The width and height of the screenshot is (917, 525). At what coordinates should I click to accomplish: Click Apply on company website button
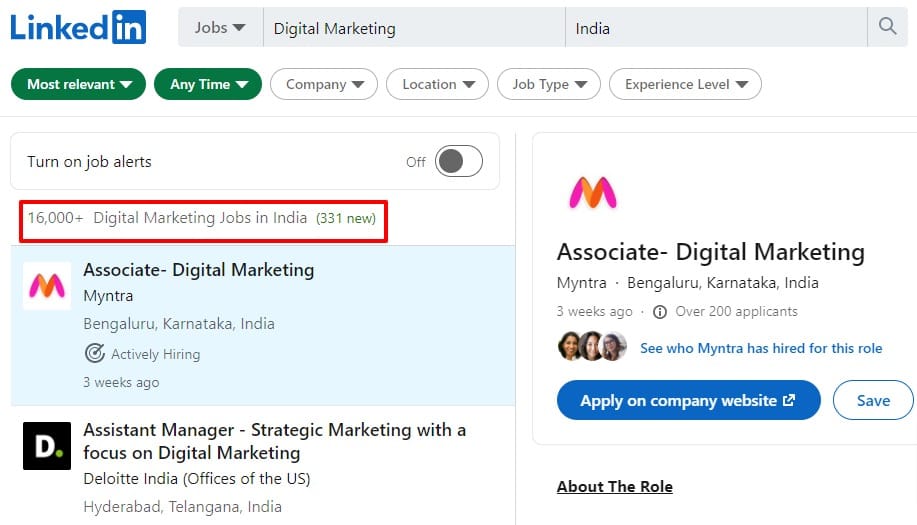click(688, 400)
